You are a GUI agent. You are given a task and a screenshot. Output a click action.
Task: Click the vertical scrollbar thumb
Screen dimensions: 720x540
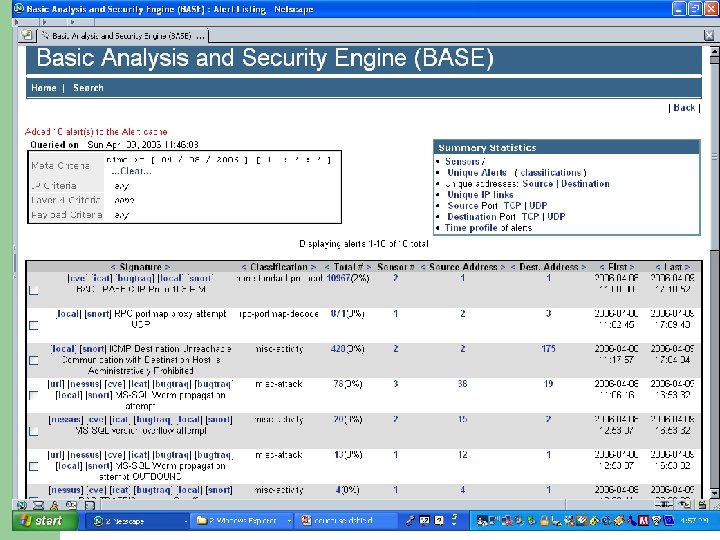714,156
